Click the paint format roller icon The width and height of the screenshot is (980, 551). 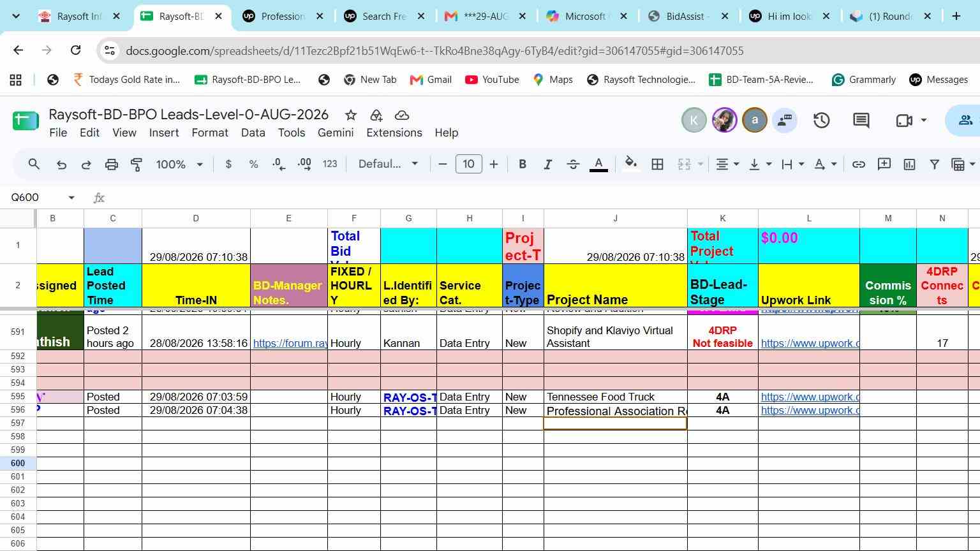click(x=136, y=165)
